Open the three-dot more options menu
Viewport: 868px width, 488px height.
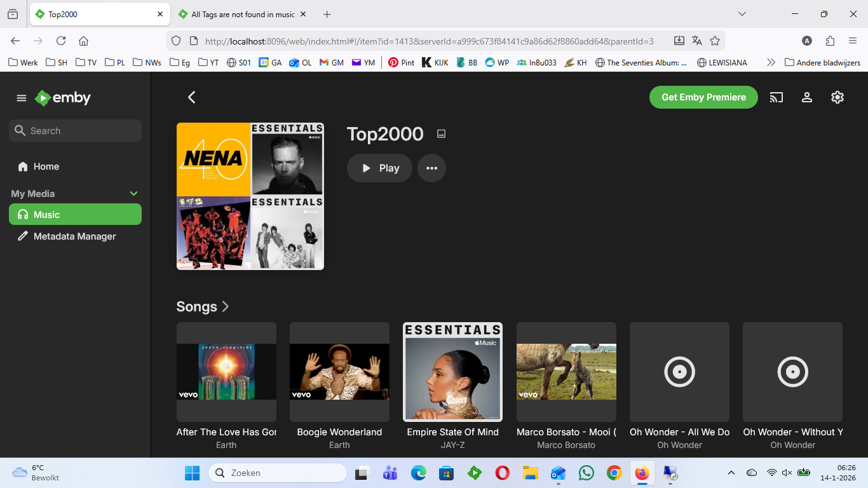(x=431, y=168)
